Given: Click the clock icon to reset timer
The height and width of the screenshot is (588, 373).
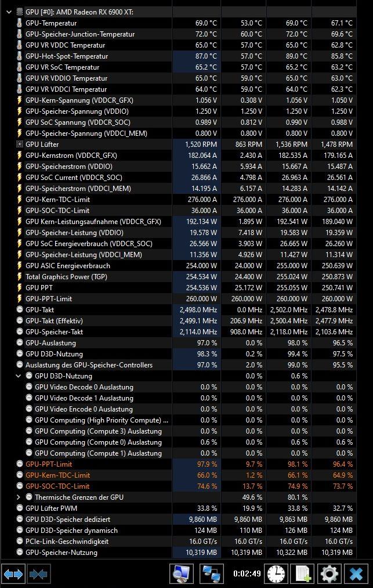Looking at the screenshot, I should pos(276,573).
